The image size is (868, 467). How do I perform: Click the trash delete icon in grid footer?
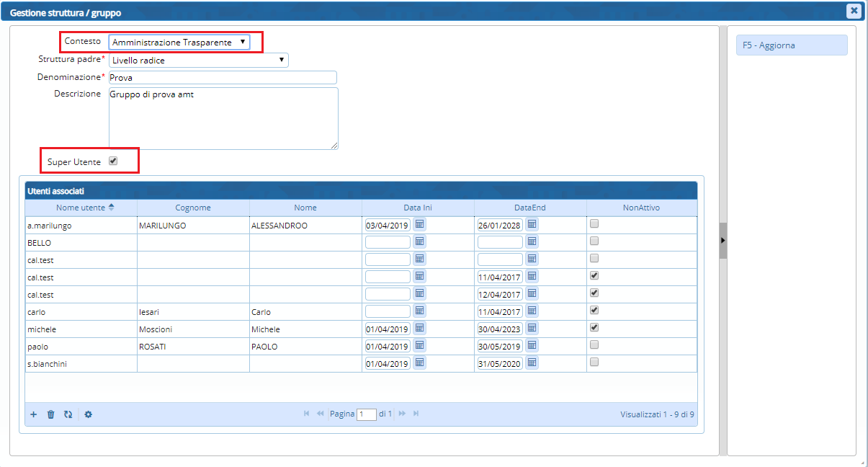pyautogui.click(x=50, y=414)
